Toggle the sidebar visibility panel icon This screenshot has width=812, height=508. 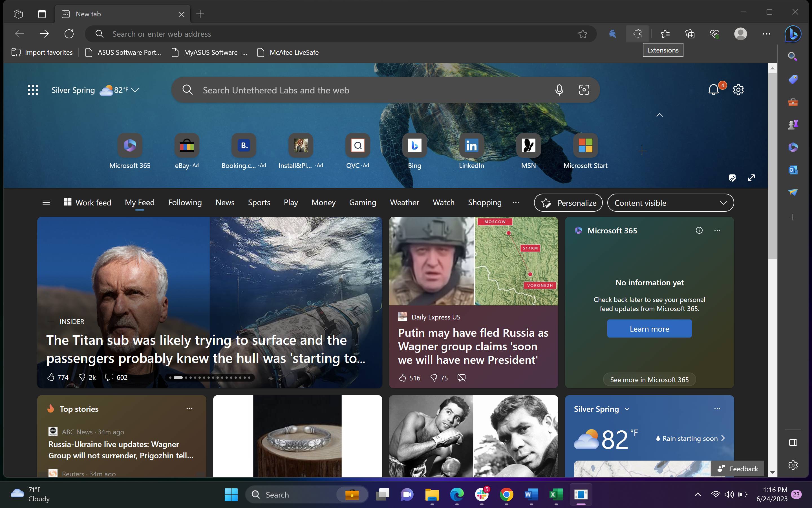pyautogui.click(x=793, y=443)
